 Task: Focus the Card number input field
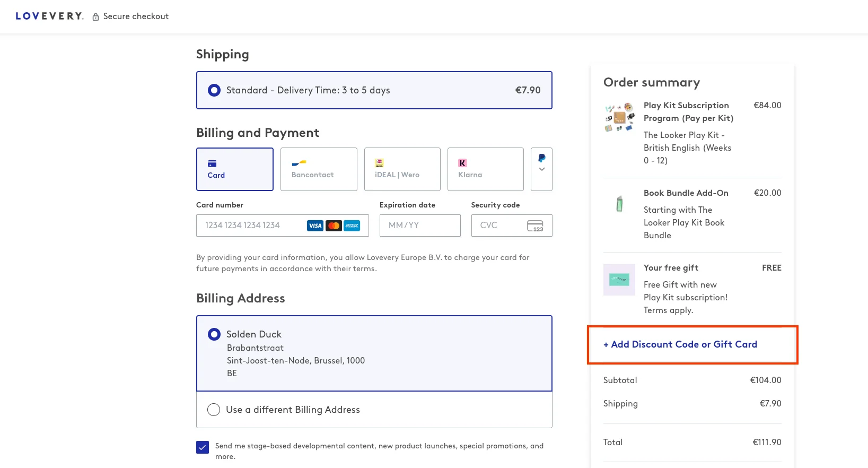(252, 226)
